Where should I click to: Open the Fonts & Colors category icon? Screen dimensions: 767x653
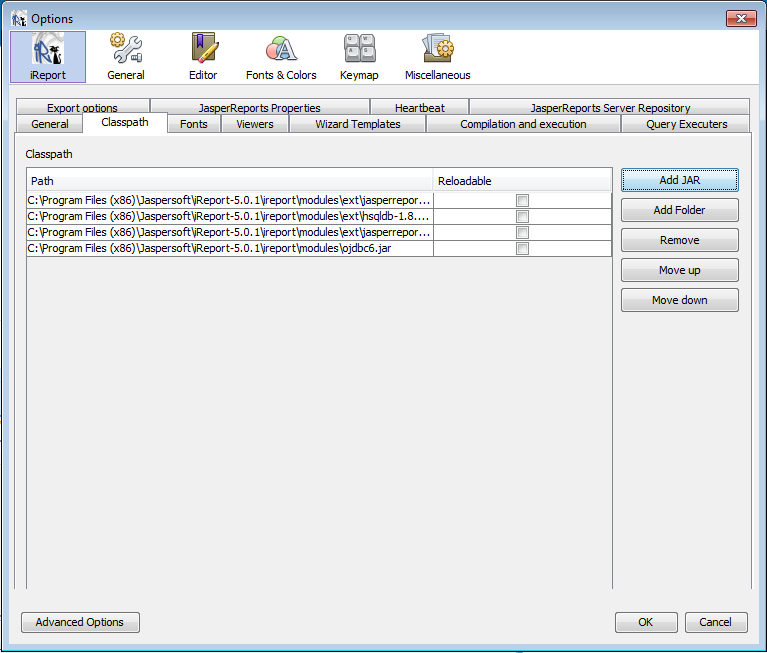281,57
